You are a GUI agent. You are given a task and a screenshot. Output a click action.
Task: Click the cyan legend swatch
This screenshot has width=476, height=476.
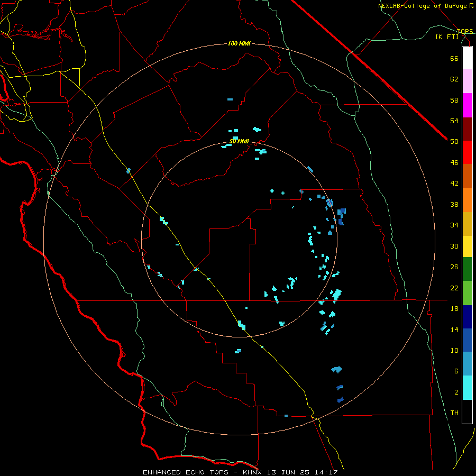[467, 388]
